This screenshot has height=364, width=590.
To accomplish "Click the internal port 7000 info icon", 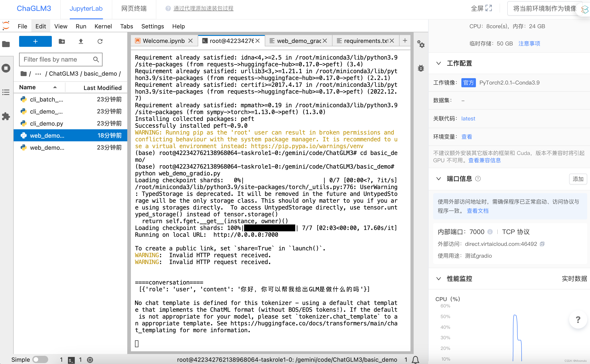I will pyautogui.click(x=490, y=232).
